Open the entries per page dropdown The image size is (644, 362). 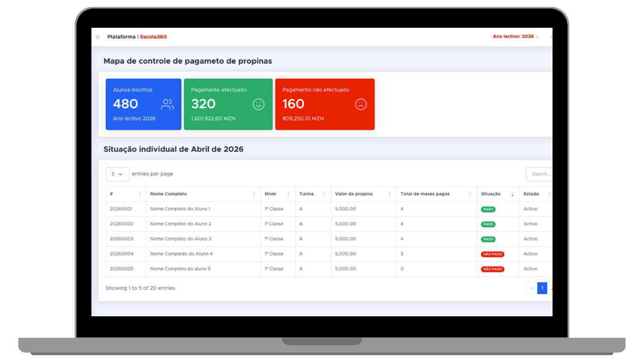coord(117,174)
